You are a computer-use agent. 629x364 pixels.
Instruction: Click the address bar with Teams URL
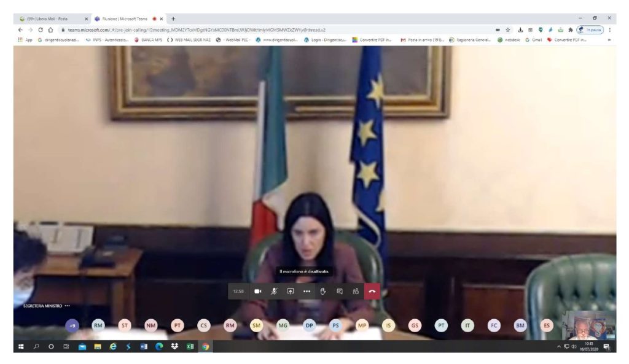click(246, 29)
